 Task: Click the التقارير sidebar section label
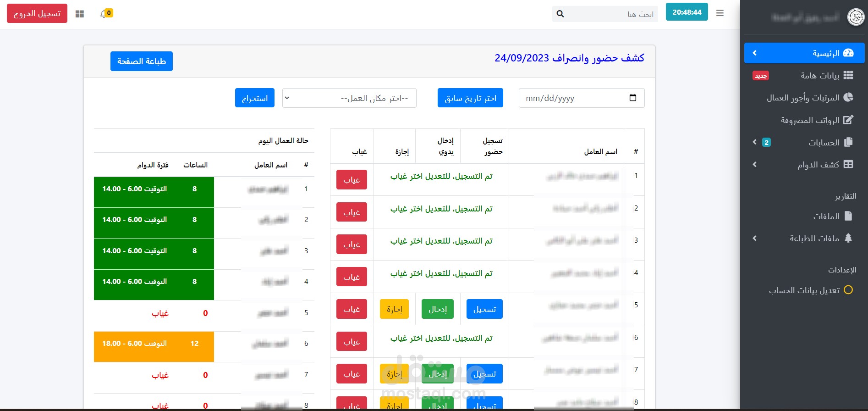846,196
